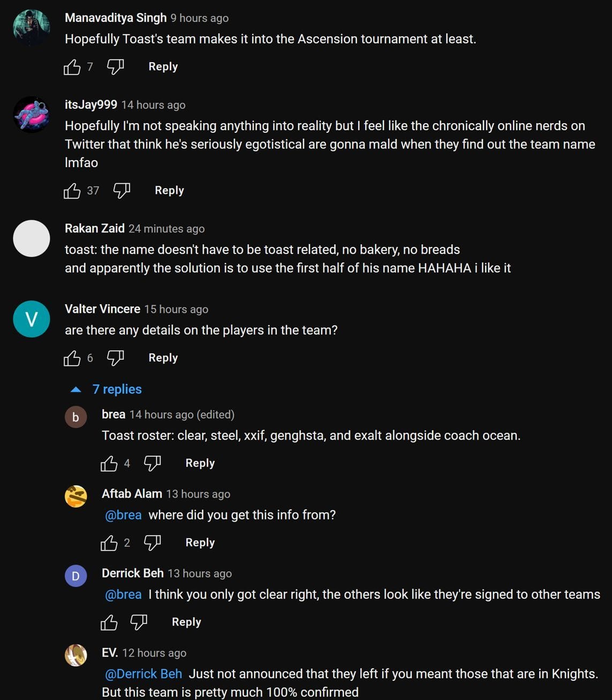
Task: Reply to Aftab Alam's comment
Action: (200, 543)
